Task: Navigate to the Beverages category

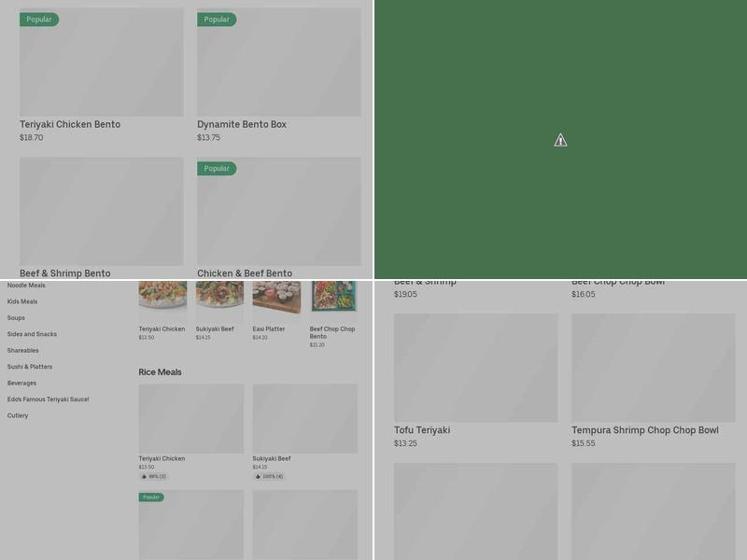Action: 21,383
